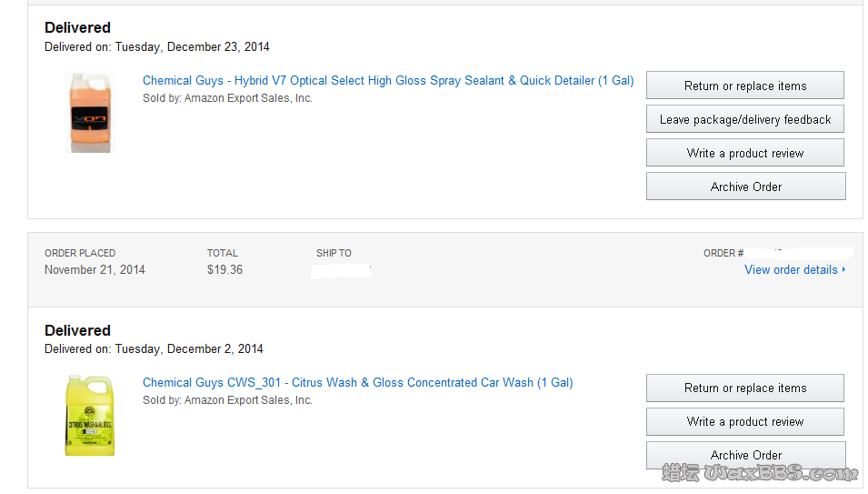Open the Chemical Guys Hybrid V7 product link
Viewport: 868px width, 494px height.
(x=388, y=81)
